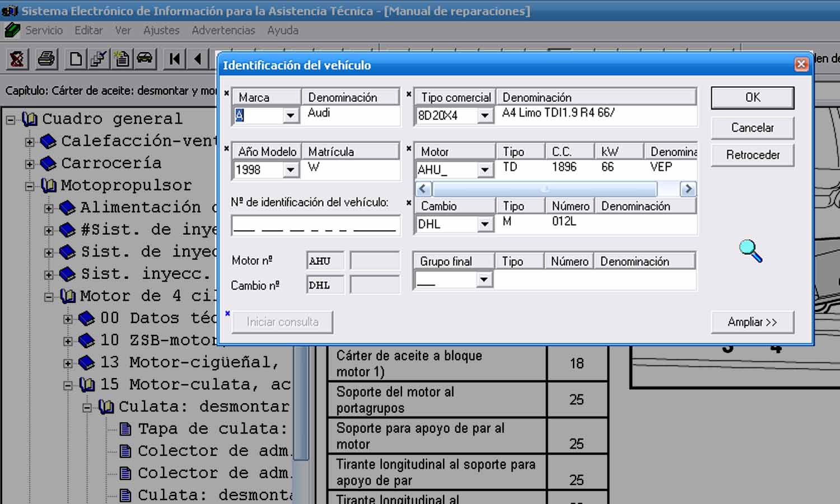Click the open book icon of Culata: desmontar
The width and height of the screenshot is (840, 504).
pyautogui.click(x=106, y=407)
